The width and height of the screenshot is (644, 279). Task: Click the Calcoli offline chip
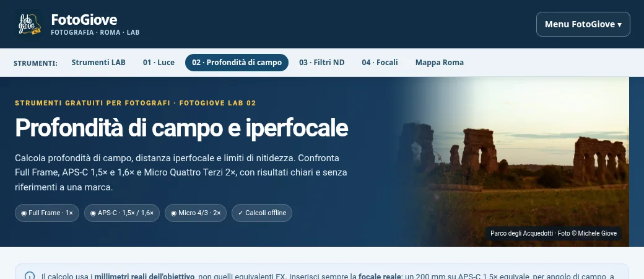point(262,213)
